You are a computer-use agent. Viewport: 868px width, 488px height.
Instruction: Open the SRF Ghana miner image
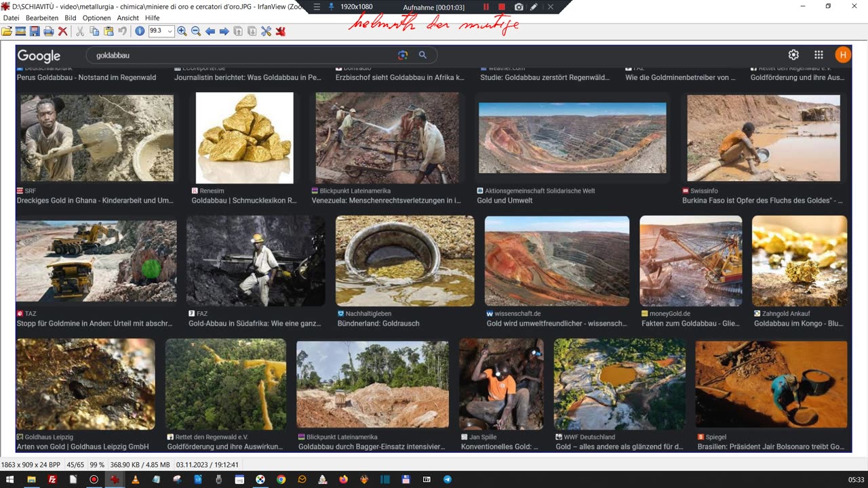[97, 138]
